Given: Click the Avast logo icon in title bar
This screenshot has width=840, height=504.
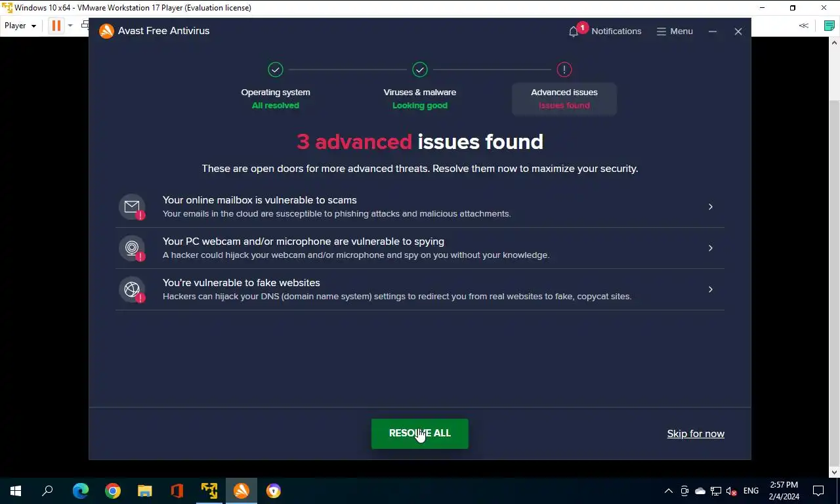Looking at the screenshot, I should (x=106, y=31).
